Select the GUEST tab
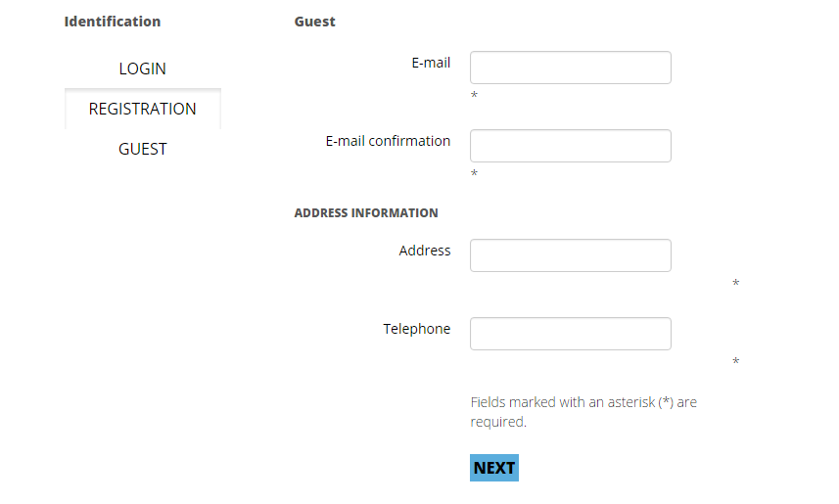This screenshot has height=504, width=839. click(143, 149)
